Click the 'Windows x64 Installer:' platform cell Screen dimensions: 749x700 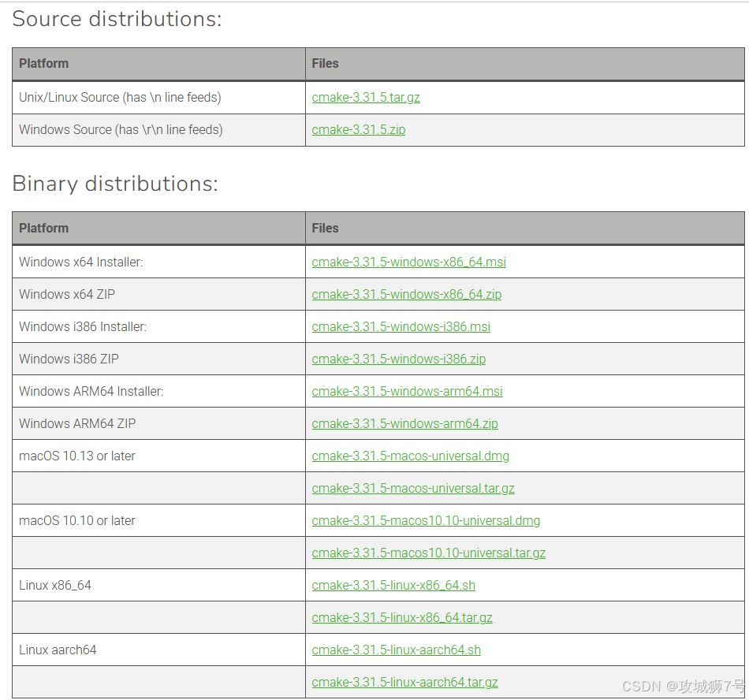pyautogui.click(x=158, y=262)
